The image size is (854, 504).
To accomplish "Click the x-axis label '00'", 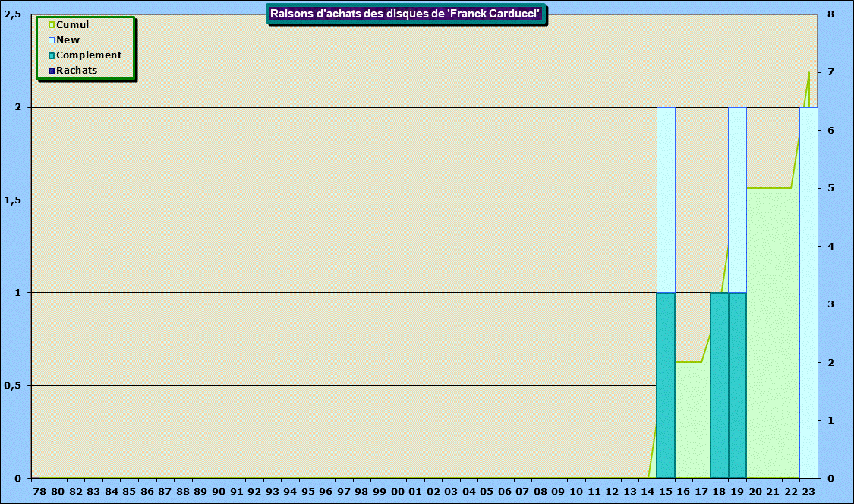I will [x=398, y=492].
